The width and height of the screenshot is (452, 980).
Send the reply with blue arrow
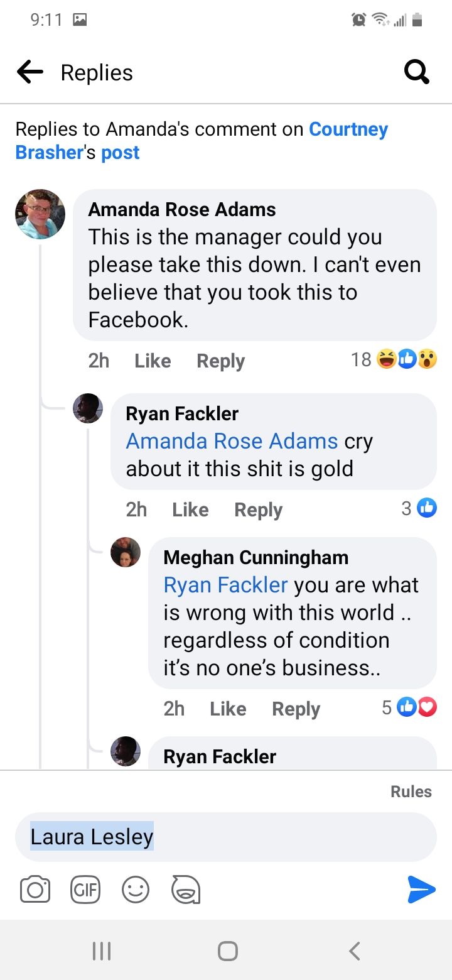click(x=421, y=890)
